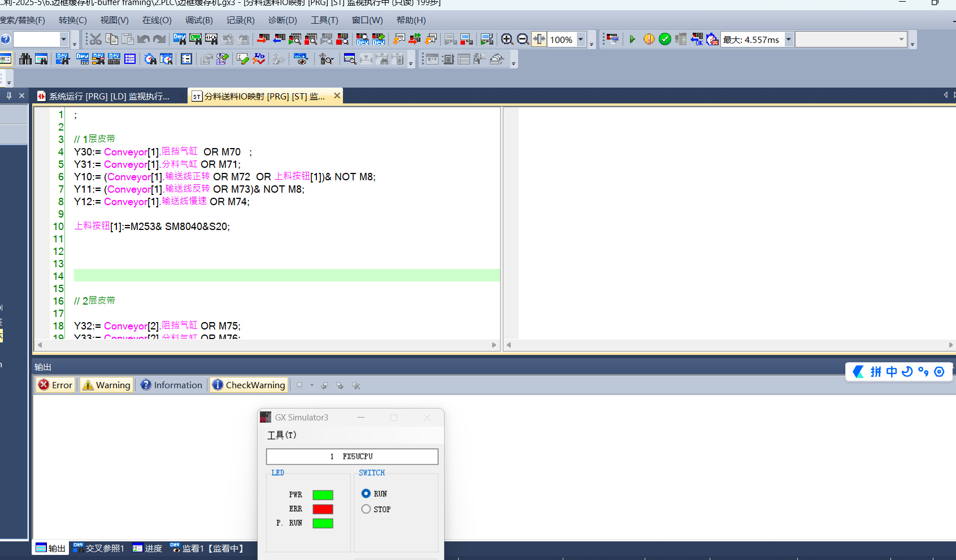
Task: Click the Zoom In magnifier icon
Action: 507,39
